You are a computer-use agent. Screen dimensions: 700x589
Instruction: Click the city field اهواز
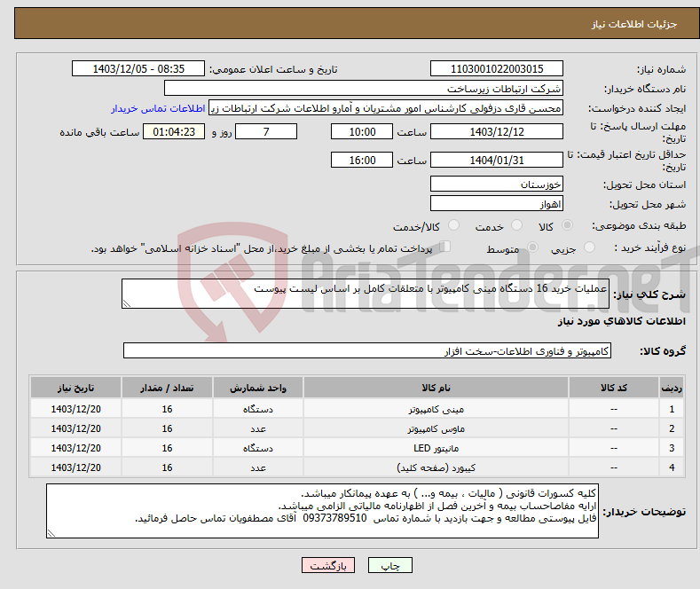click(497, 203)
